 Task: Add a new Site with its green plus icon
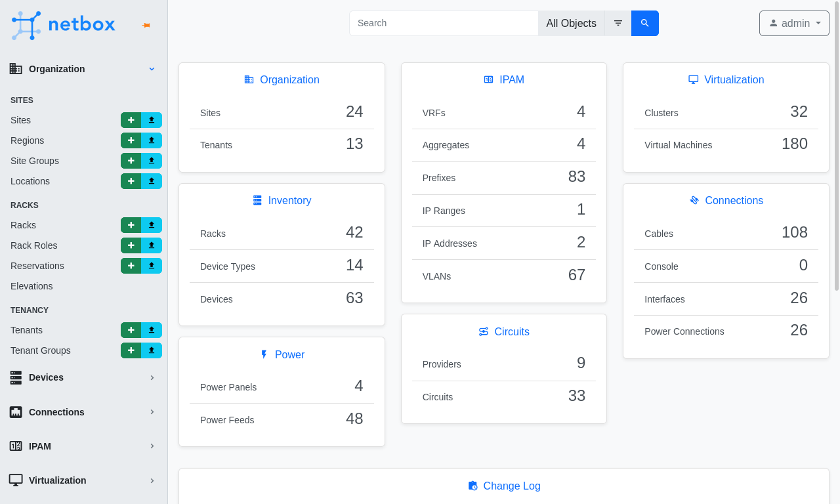[131, 120]
